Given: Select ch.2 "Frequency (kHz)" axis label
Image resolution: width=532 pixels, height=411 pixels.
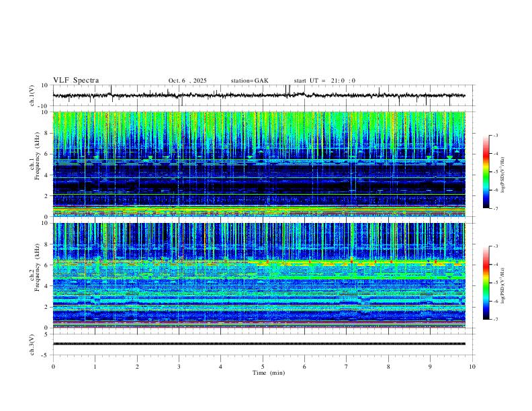Looking at the screenshot, I should click(37, 267).
